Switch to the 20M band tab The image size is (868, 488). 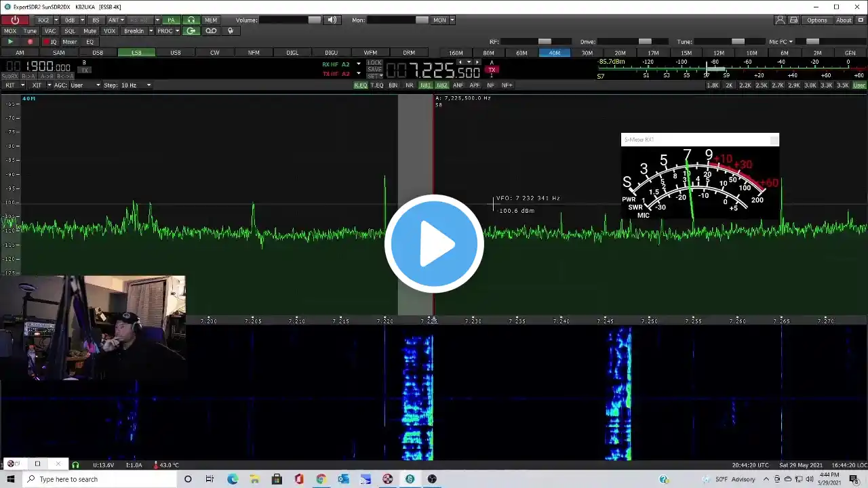pos(620,53)
